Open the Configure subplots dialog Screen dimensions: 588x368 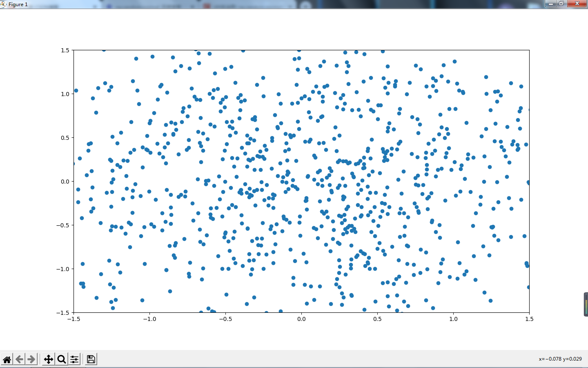coord(74,359)
